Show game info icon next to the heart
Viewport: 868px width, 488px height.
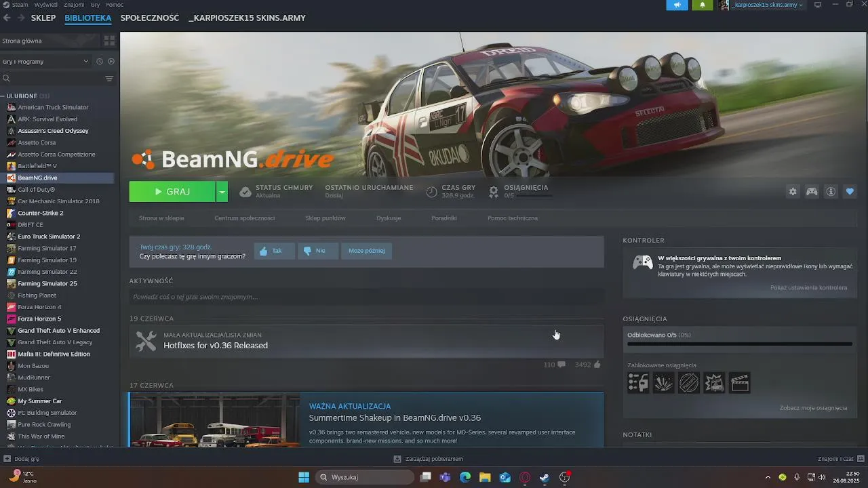coord(831,192)
